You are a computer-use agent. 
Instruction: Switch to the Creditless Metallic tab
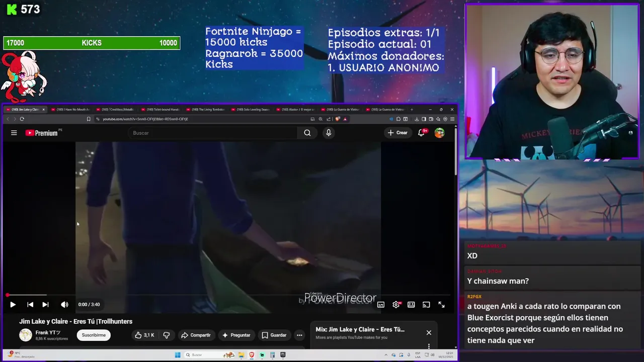[x=115, y=110]
